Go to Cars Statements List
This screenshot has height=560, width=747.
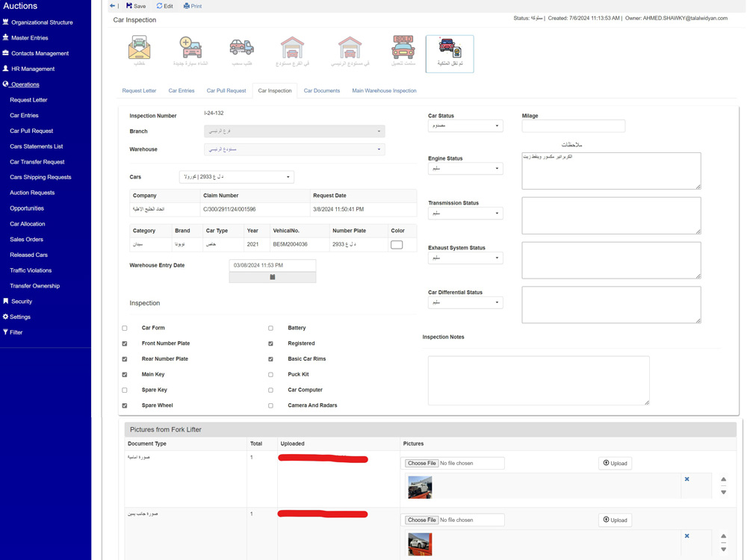[x=36, y=146]
